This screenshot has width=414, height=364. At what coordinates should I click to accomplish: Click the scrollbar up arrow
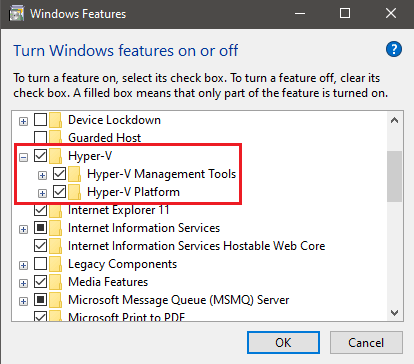[395, 120]
